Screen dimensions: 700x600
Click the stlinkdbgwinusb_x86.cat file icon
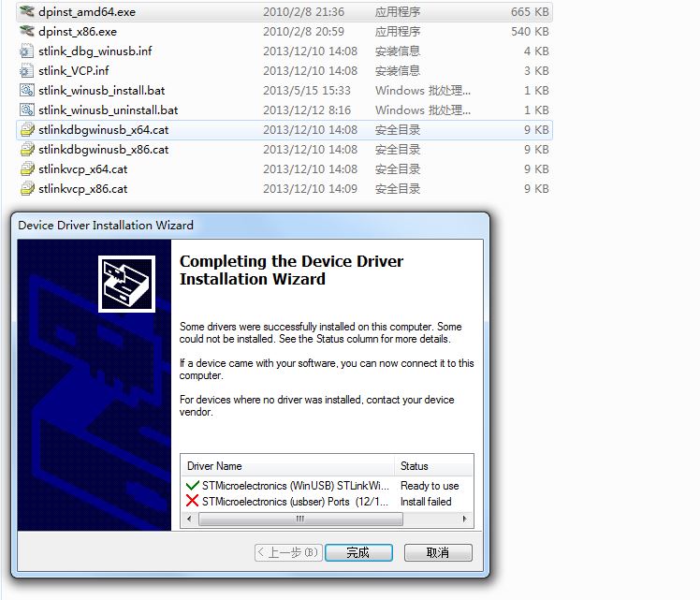tap(27, 149)
